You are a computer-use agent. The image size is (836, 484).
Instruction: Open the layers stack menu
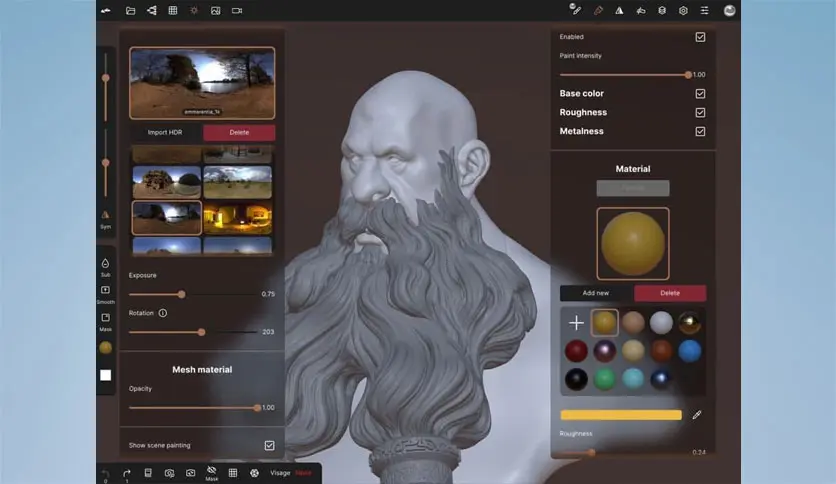[x=662, y=11]
